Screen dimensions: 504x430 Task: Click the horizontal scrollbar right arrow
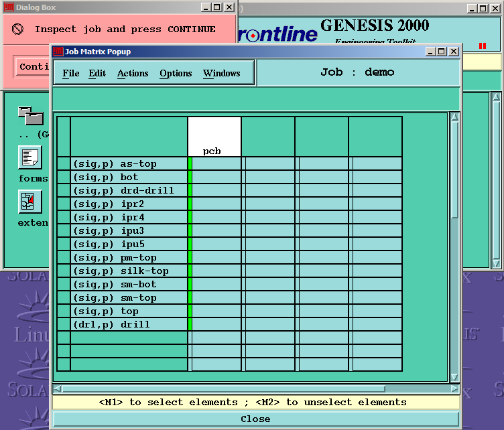[x=454, y=389]
